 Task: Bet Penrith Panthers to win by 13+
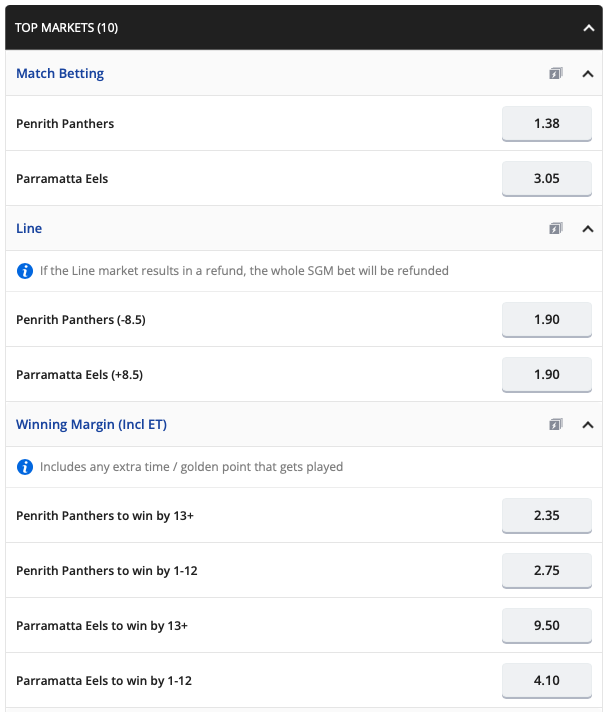click(546, 516)
